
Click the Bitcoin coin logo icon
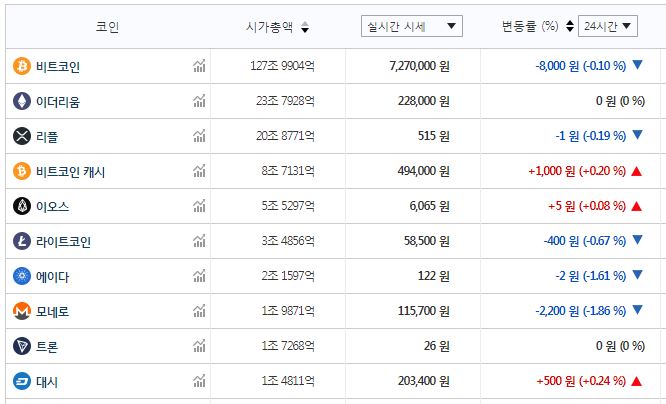21,66
